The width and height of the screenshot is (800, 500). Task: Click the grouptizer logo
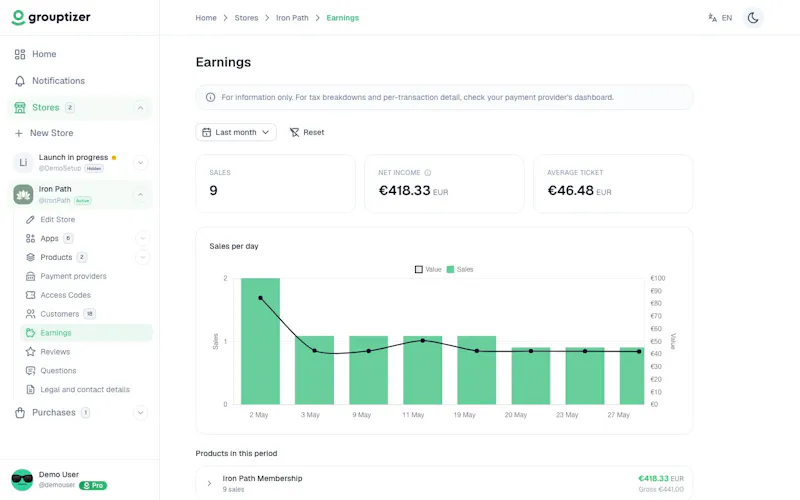coord(51,17)
